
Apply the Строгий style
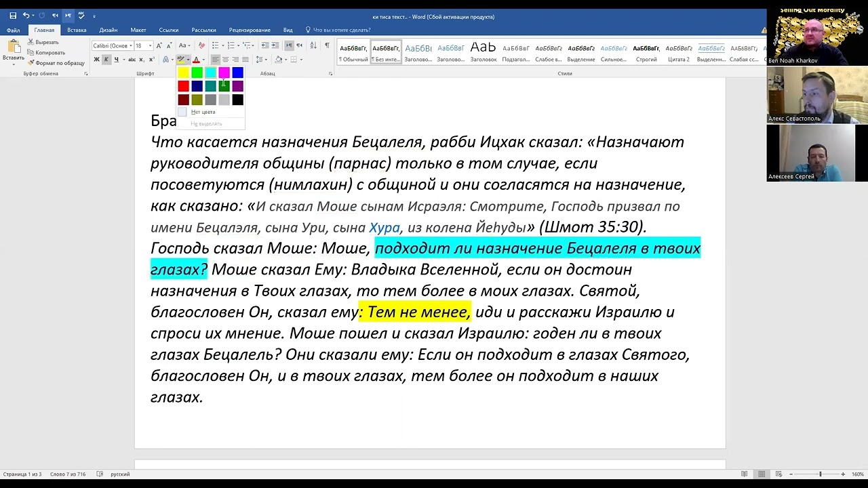[646, 52]
